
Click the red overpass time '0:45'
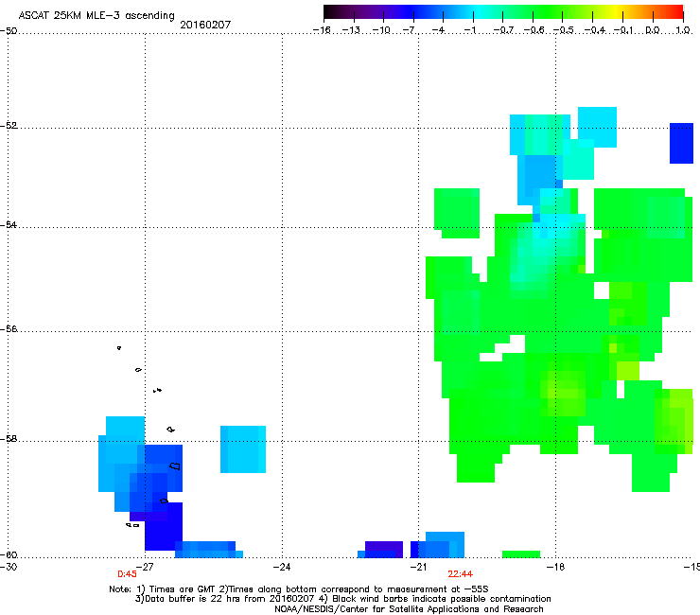tap(127, 574)
